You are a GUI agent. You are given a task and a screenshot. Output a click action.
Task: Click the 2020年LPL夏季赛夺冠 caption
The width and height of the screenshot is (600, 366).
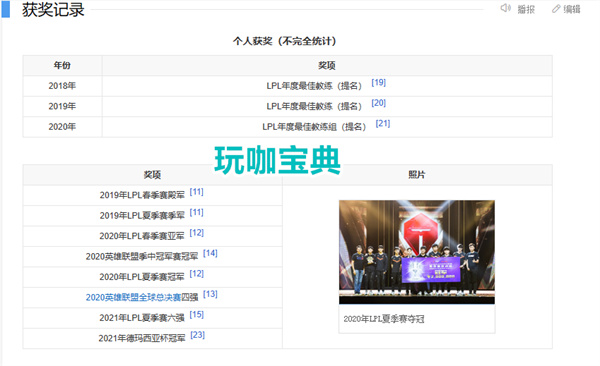point(384,319)
